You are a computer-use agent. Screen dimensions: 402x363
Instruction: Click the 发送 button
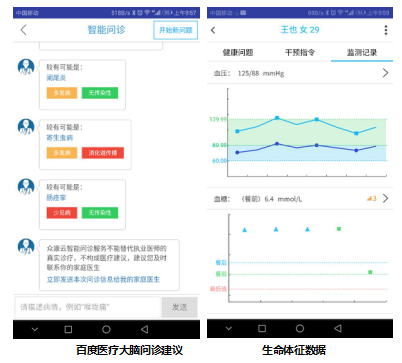click(x=179, y=307)
